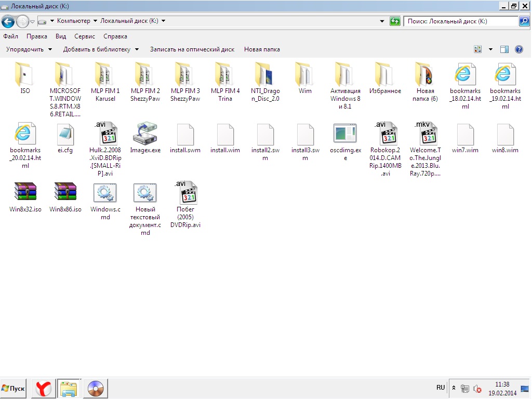
Task: Select the install3.swm file icon
Action: coord(305,135)
